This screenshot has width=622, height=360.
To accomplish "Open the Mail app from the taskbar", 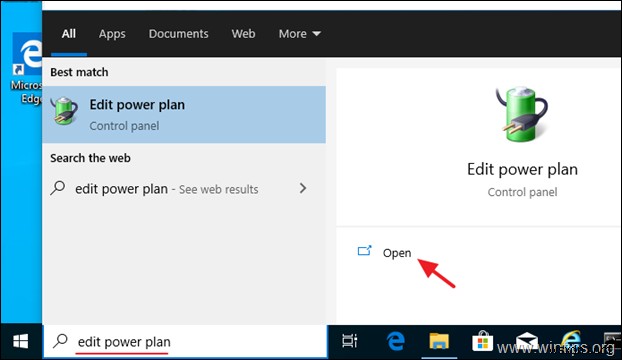I will coord(526,341).
